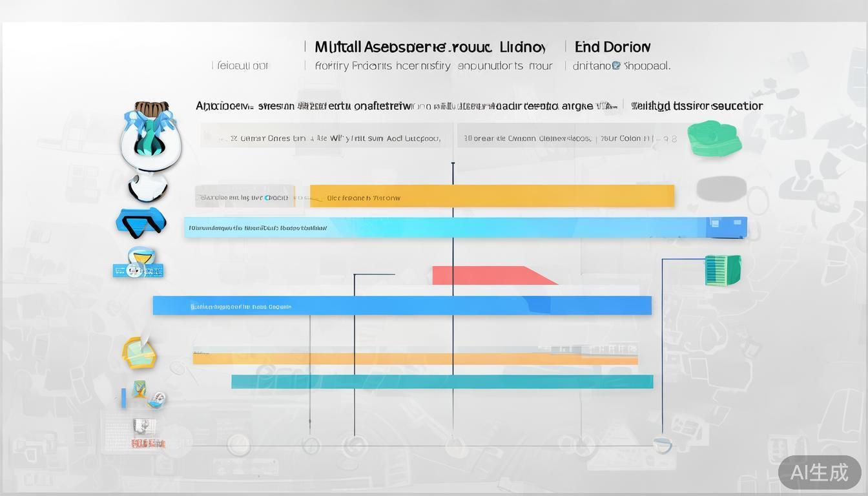Expand the gray label box beside yellow bar
The image size is (868, 496).
pos(245,197)
